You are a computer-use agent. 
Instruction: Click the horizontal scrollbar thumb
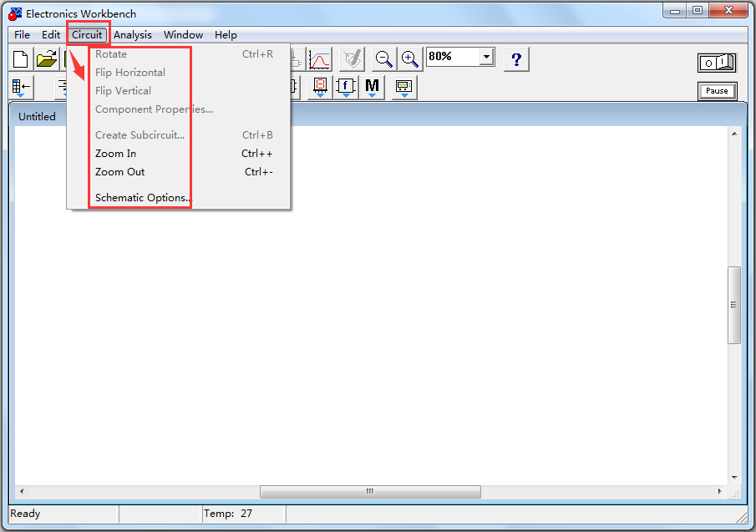click(370, 492)
